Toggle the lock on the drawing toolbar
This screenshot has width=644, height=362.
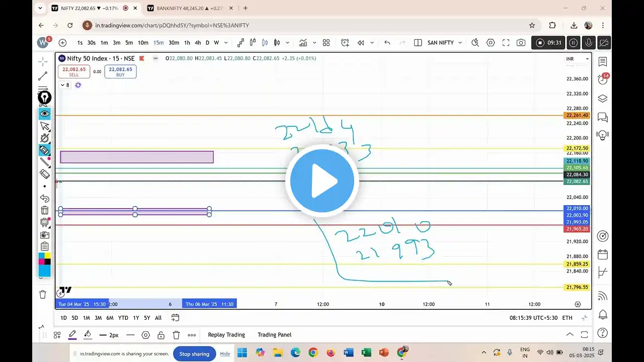point(161,335)
